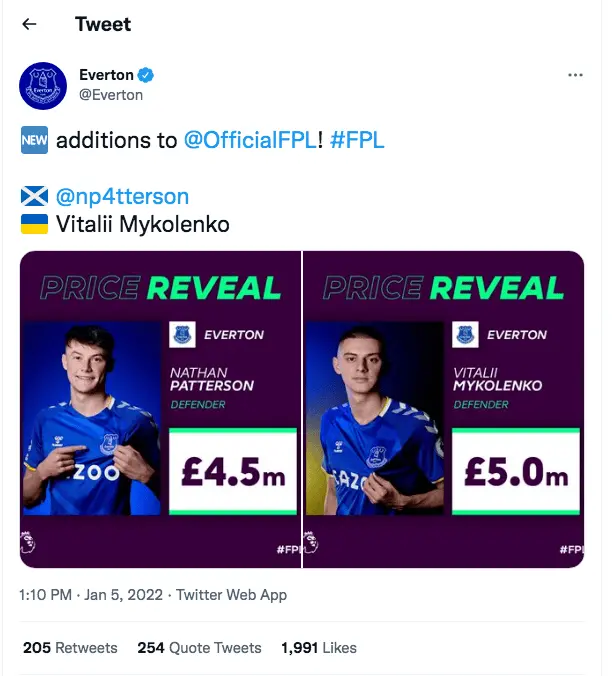This screenshot has width=613, height=676.
Task: Click the #FPL hashtag
Action: (x=356, y=140)
